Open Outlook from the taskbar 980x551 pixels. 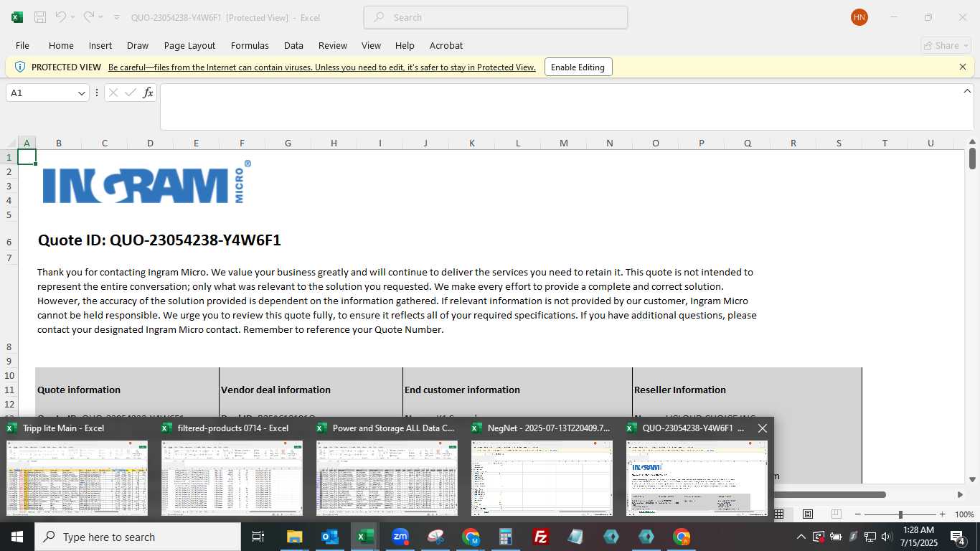pos(329,537)
